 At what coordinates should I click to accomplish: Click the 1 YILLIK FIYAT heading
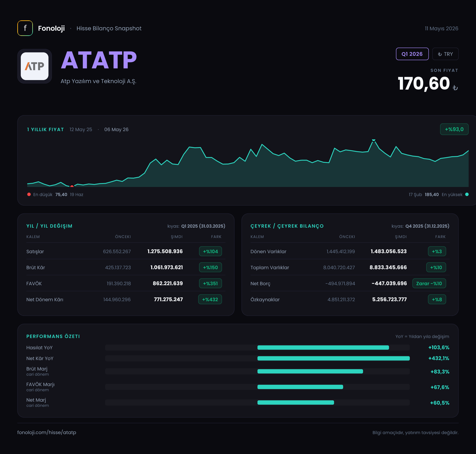[x=45, y=129]
